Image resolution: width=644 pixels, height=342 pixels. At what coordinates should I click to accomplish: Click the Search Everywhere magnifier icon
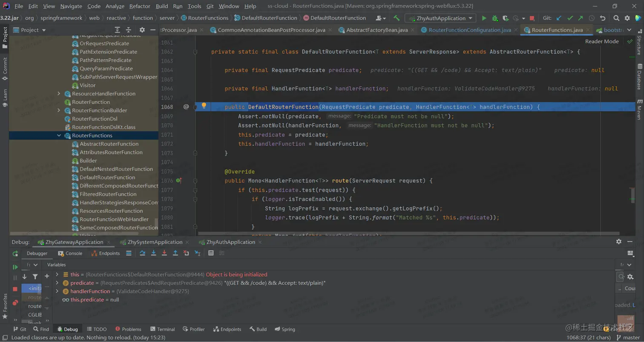(616, 18)
